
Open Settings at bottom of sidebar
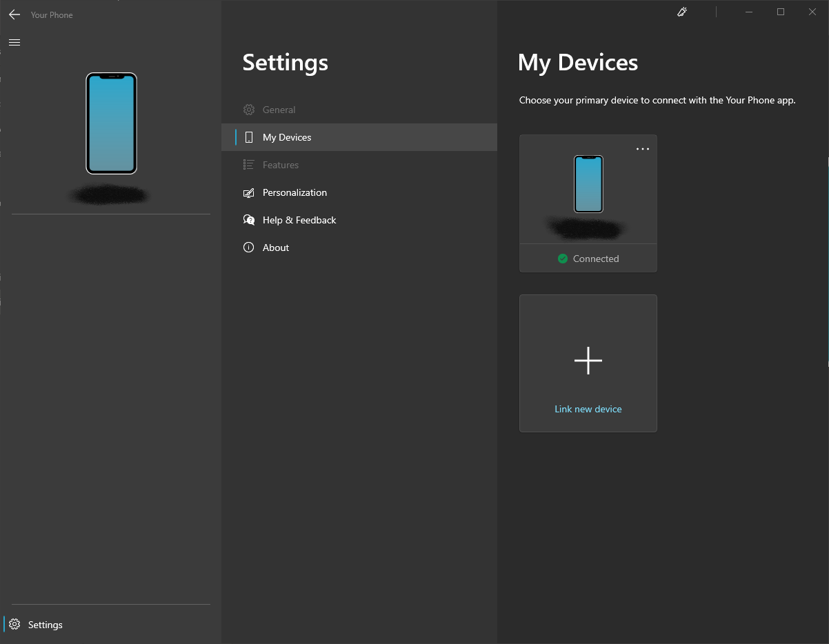111,625
